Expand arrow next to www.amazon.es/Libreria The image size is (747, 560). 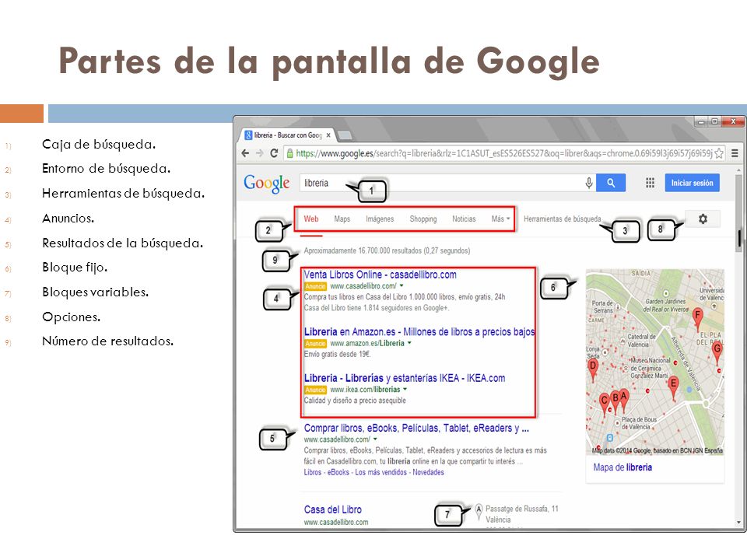[x=409, y=343]
